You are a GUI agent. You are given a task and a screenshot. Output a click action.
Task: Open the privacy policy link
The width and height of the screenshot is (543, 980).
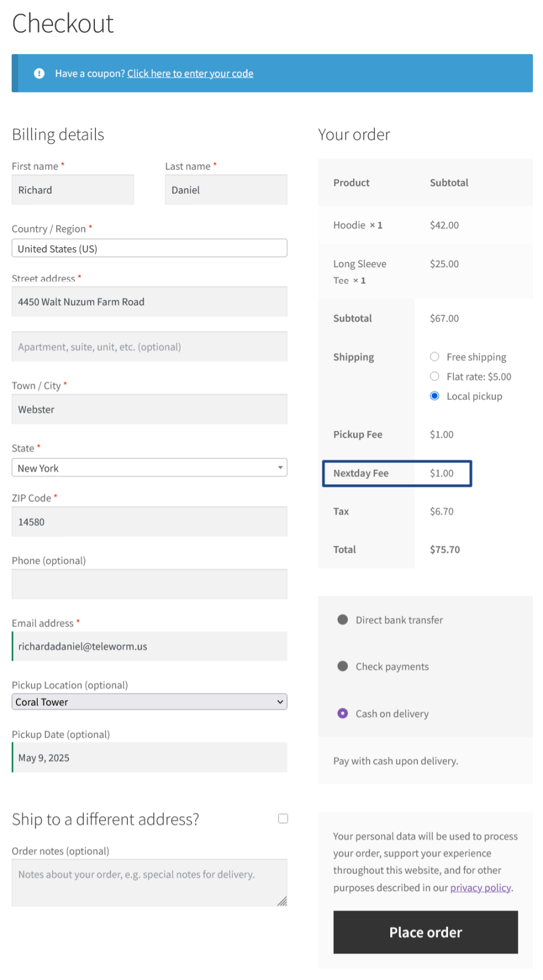pos(480,887)
